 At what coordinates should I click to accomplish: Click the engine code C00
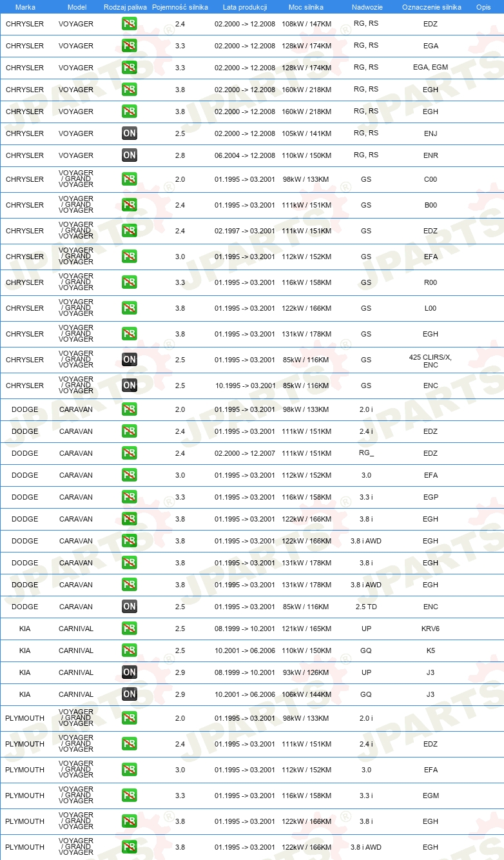point(431,179)
